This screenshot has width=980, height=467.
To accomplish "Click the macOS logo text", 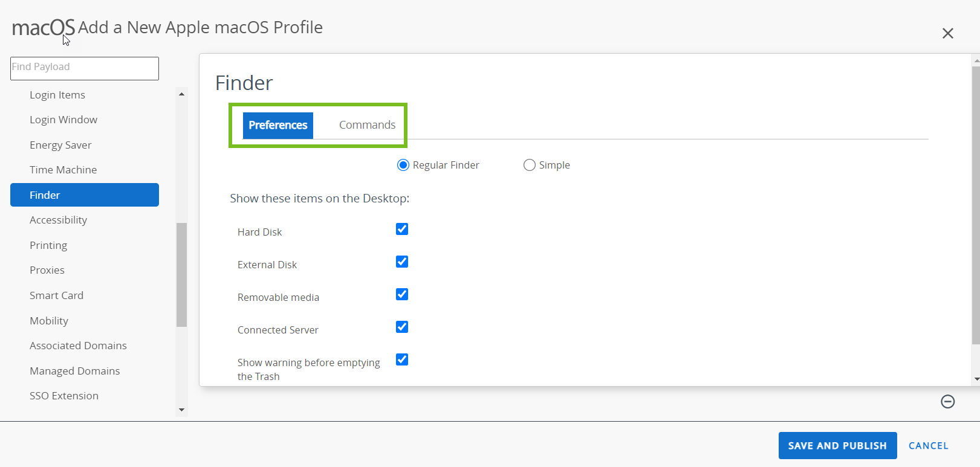I will tap(44, 28).
